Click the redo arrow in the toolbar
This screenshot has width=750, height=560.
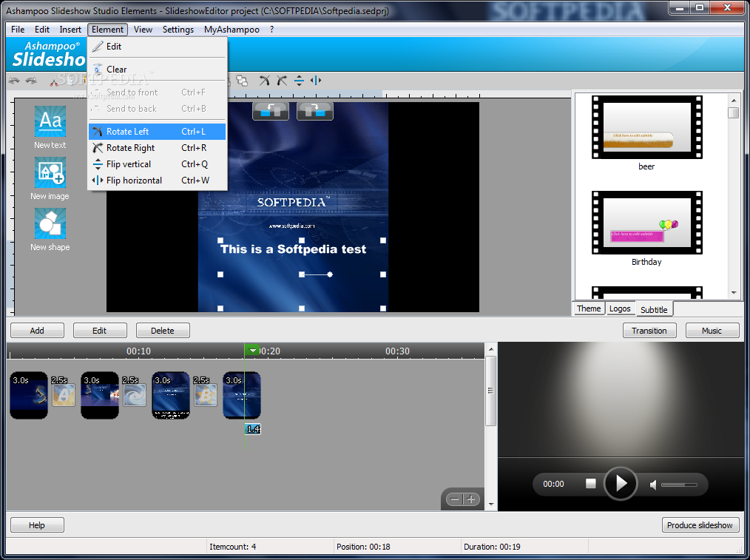point(32,81)
